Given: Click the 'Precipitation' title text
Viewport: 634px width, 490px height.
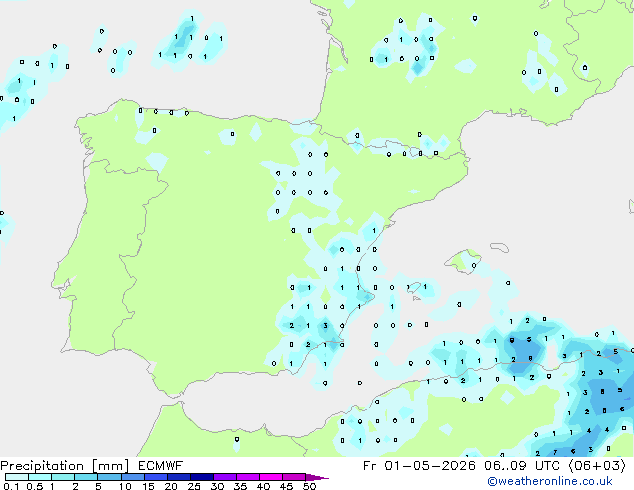Looking at the screenshot, I should tap(42, 466).
